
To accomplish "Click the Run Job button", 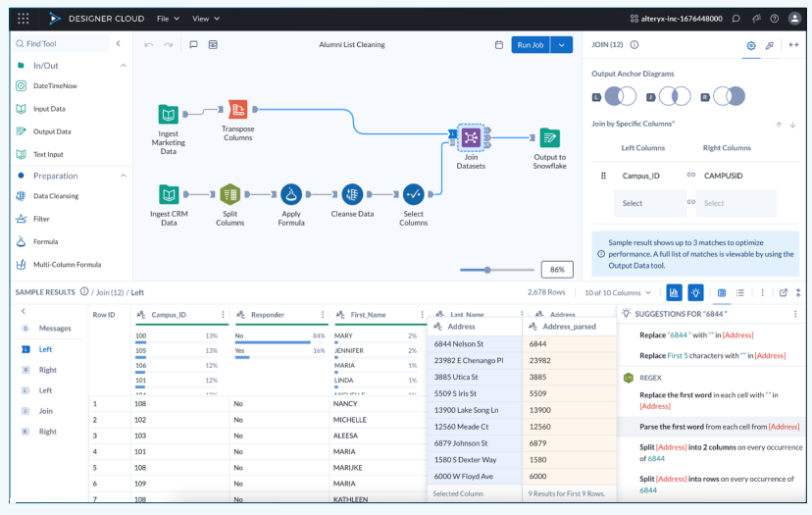I will pyautogui.click(x=531, y=45).
